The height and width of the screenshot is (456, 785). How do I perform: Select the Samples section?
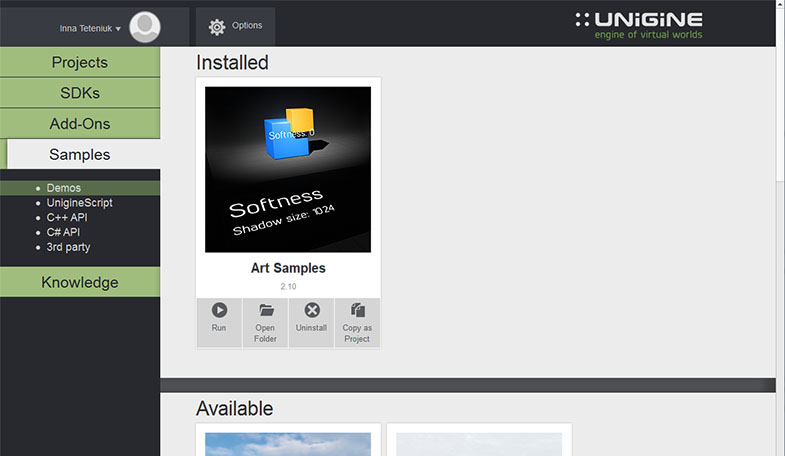pos(80,154)
